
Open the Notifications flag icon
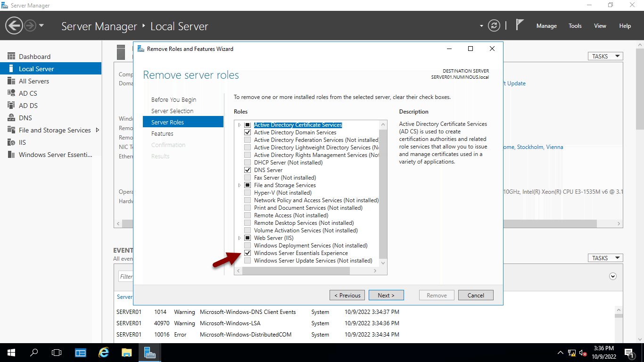(x=520, y=25)
